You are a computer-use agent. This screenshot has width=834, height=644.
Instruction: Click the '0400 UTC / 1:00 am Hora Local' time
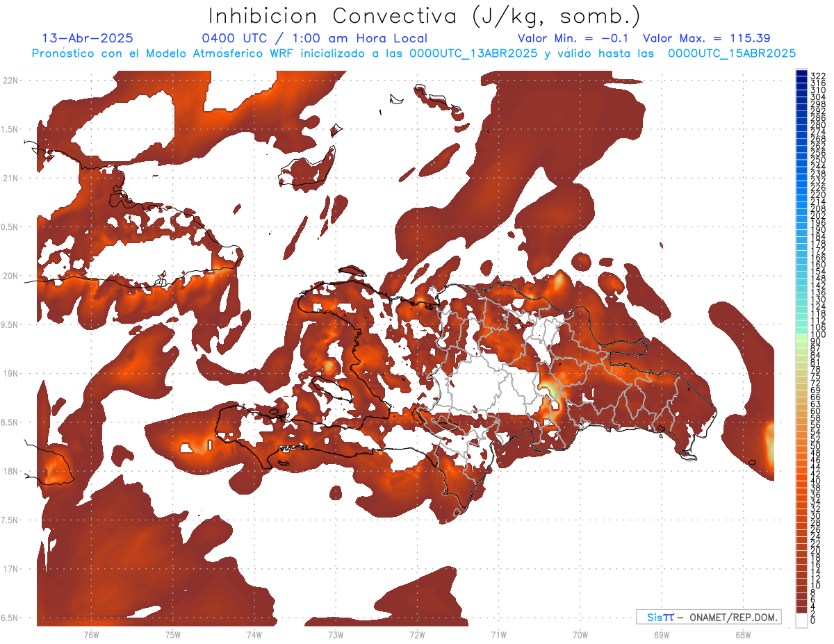(x=314, y=38)
